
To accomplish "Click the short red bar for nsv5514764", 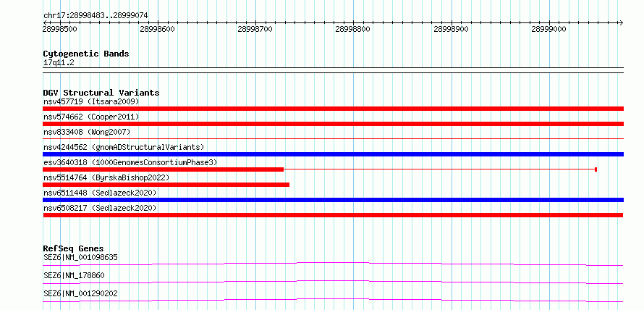I will (x=166, y=185).
